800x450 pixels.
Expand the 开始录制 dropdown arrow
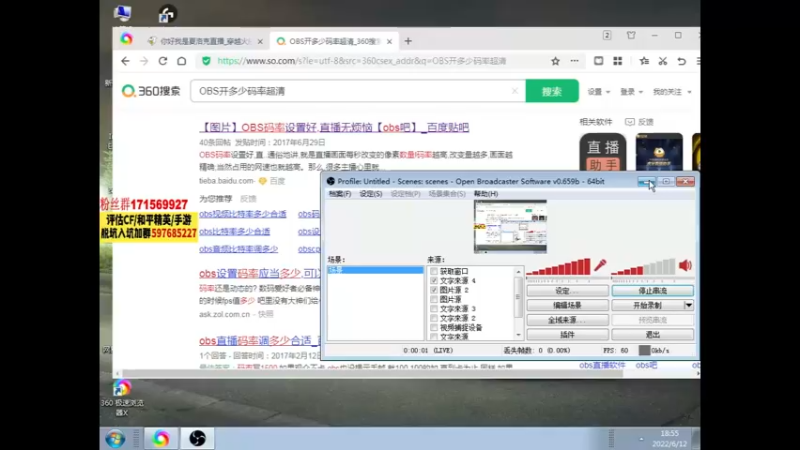click(x=689, y=305)
